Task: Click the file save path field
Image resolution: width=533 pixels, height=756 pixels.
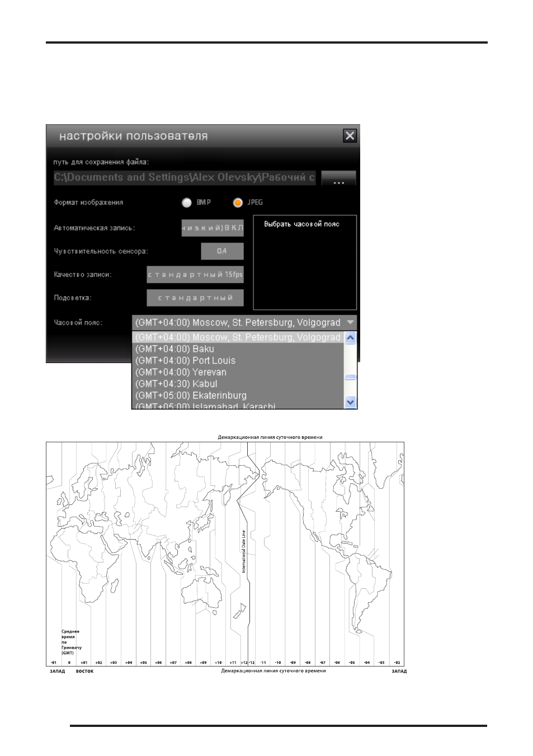Action: 185,178
